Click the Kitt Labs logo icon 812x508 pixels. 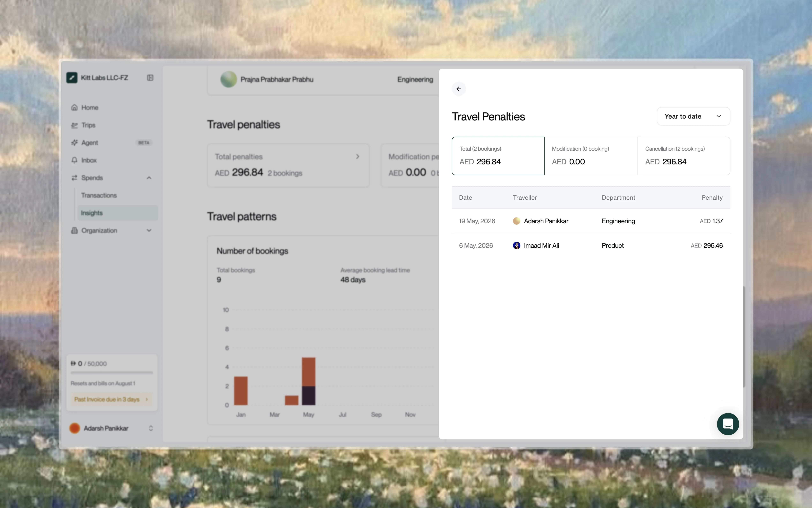click(72, 78)
